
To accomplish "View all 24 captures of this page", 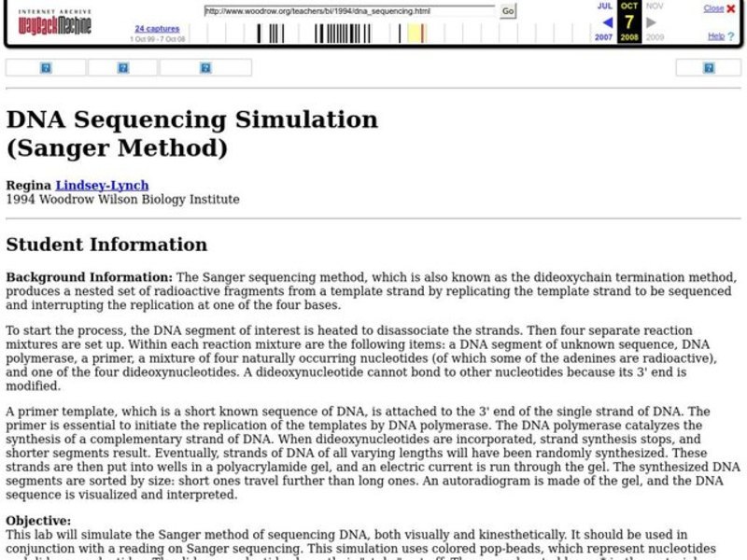I will [158, 28].
